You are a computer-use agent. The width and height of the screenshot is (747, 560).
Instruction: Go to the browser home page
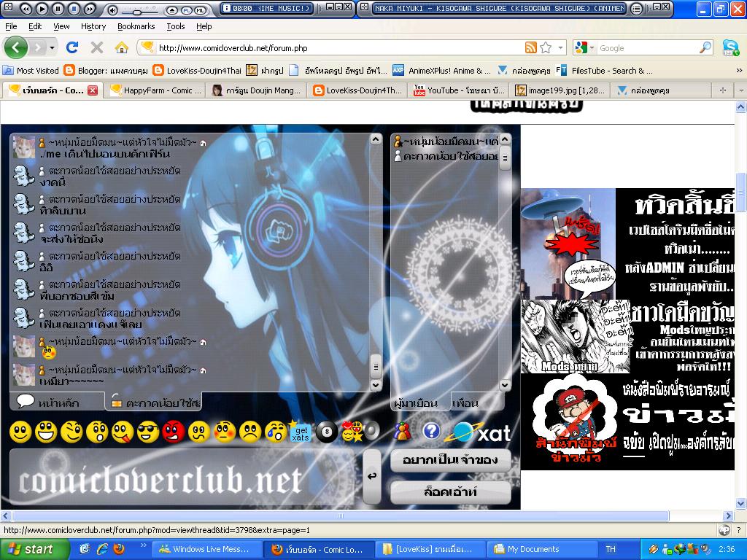[122, 47]
